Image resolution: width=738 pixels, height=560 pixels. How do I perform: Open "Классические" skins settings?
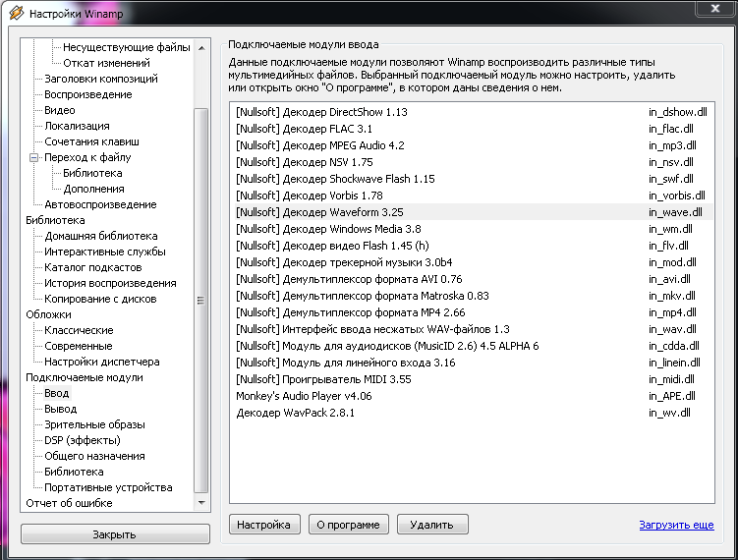click(79, 330)
